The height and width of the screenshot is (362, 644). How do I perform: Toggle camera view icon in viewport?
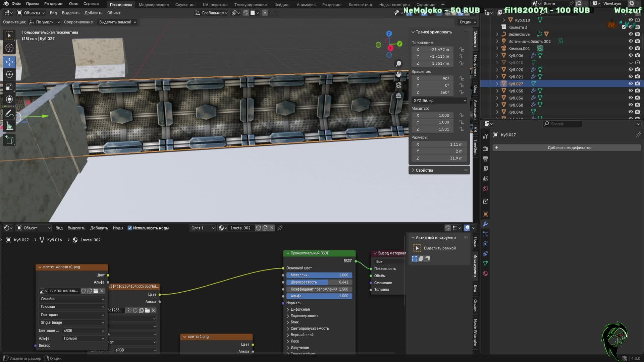click(x=398, y=85)
